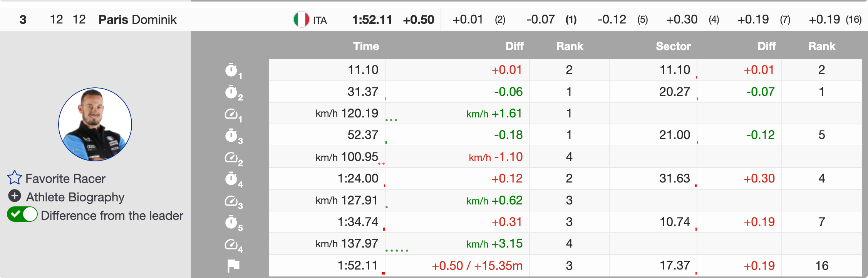Click the intermediate 3 stopwatch icon
This screenshot has width=868, height=278.
[231, 136]
